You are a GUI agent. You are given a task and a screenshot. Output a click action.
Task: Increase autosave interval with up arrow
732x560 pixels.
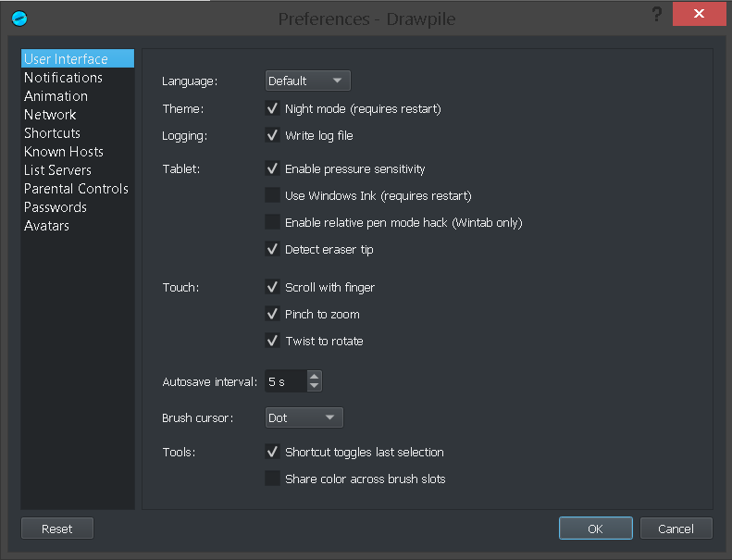tap(315, 376)
